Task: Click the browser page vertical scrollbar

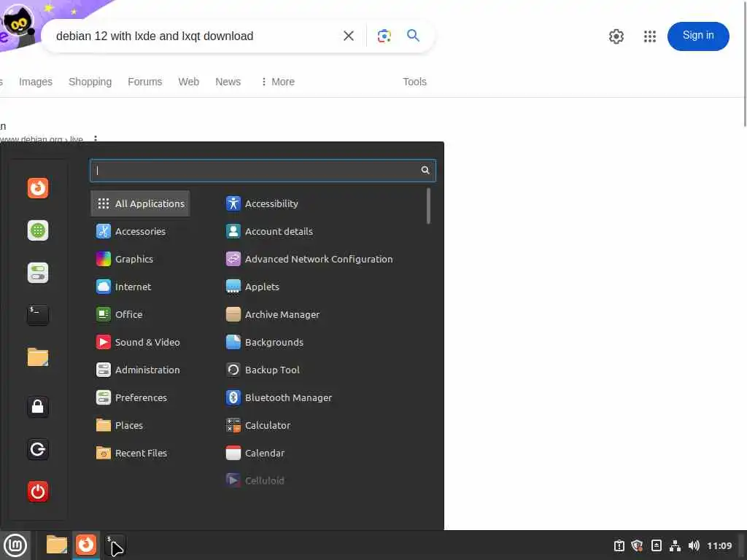Action: tap(745, 64)
